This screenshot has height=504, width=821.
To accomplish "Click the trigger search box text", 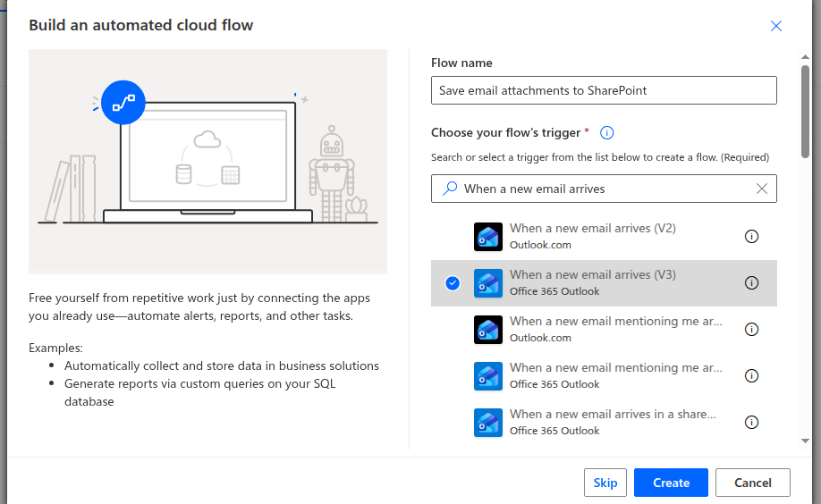I will pos(534,189).
